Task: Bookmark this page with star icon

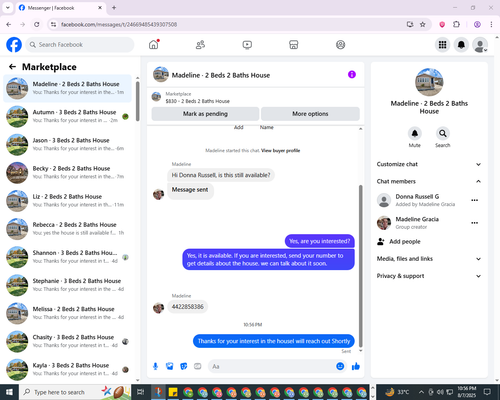Action: [423, 24]
